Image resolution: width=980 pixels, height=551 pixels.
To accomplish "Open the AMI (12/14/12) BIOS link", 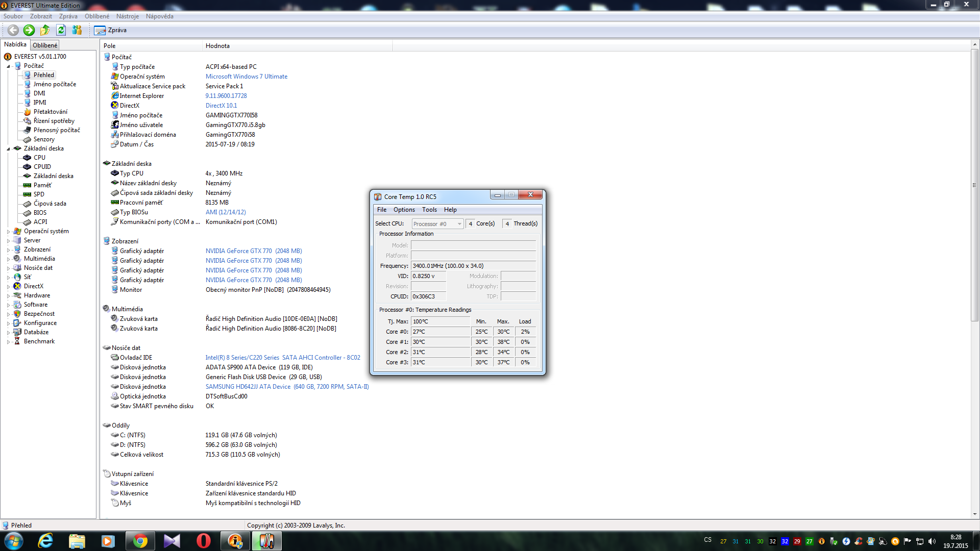I will click(226, 212).
